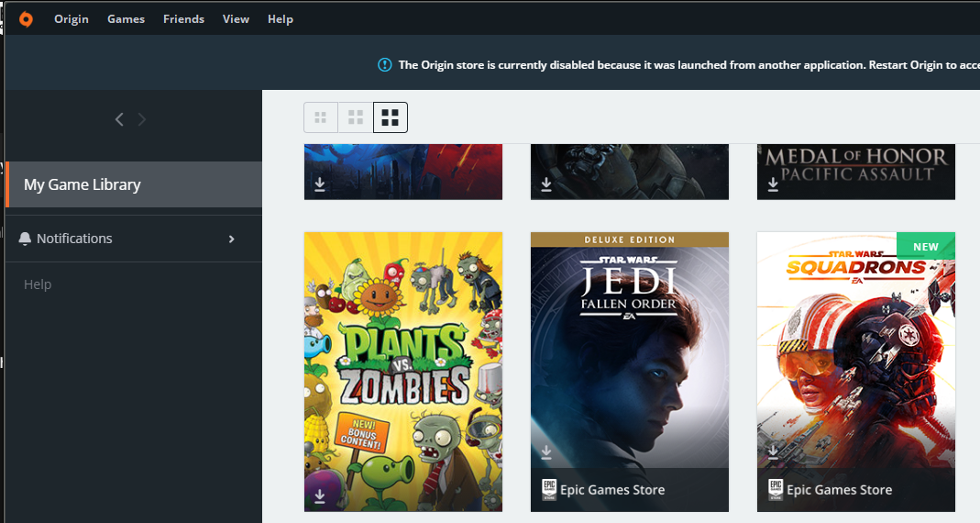Image resolution: width=980 pixels, height=523 pixels.
Task: Click download icon on Medal of Honor tile
Action: [x=773, y=184]
